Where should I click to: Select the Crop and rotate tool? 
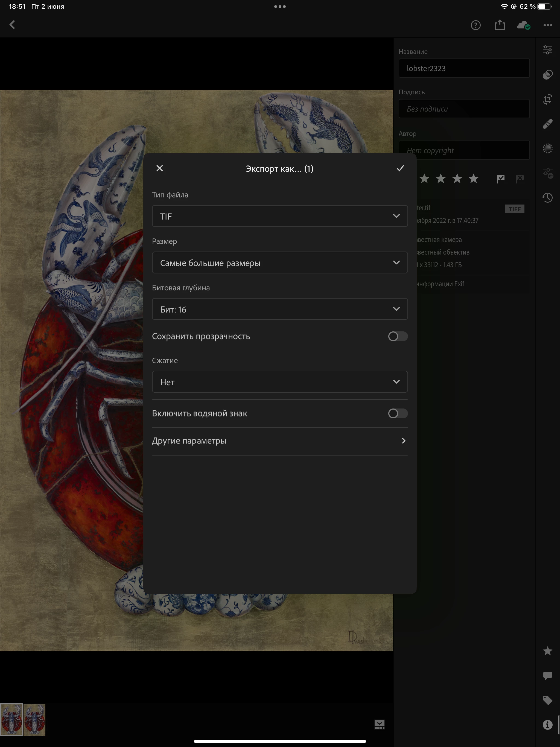[x=547, y=99]
